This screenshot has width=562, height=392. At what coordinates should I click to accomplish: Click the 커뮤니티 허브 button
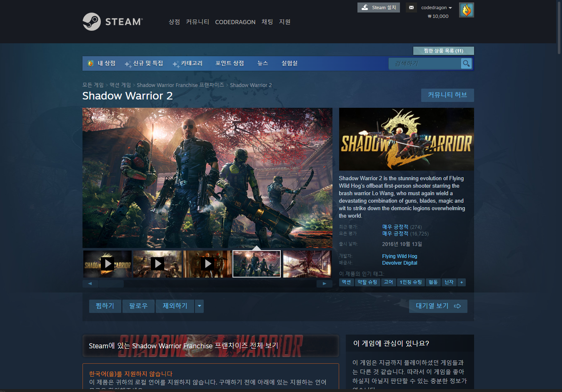(447, 95)
